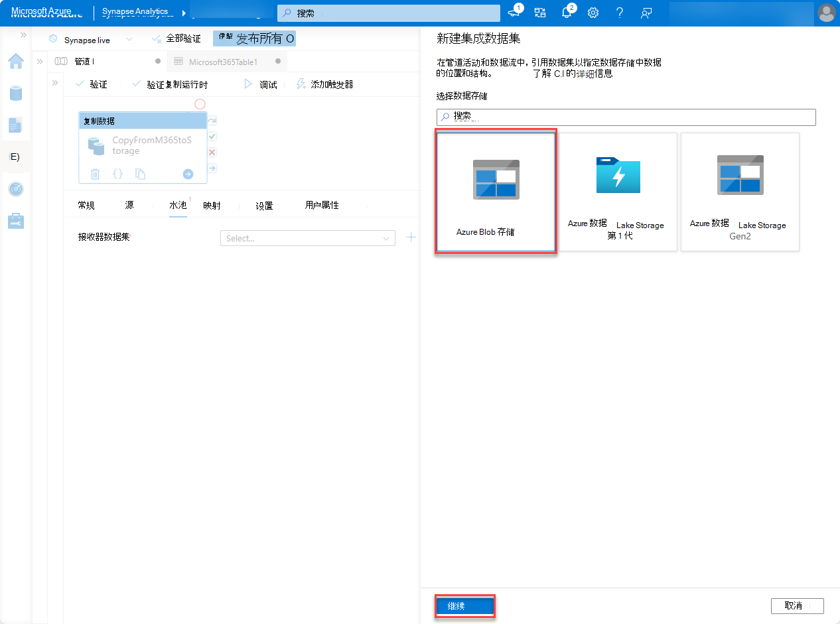The image size is (840, 624).
Task: Expand the left sidebar navigation chevrons
Action: [23, 34]
